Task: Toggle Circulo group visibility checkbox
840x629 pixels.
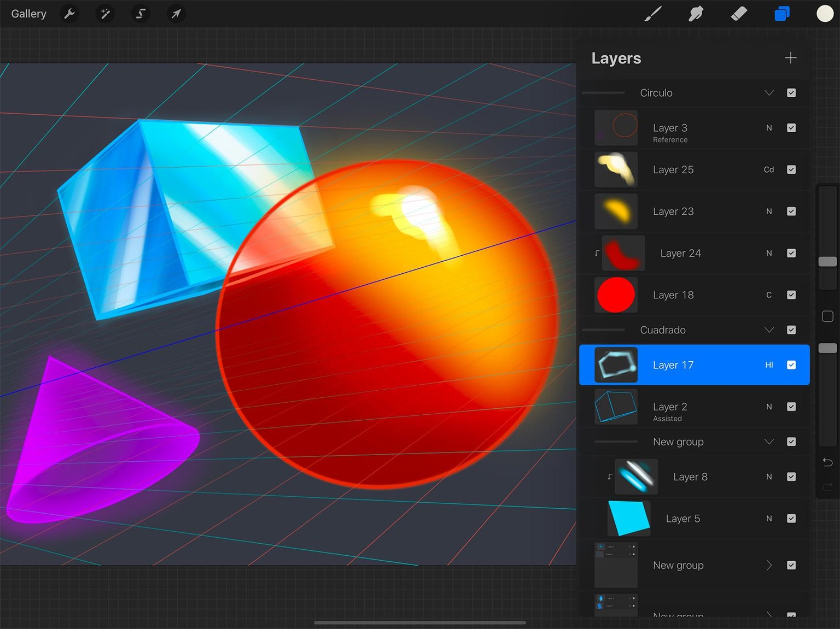Action: [791, 93]
